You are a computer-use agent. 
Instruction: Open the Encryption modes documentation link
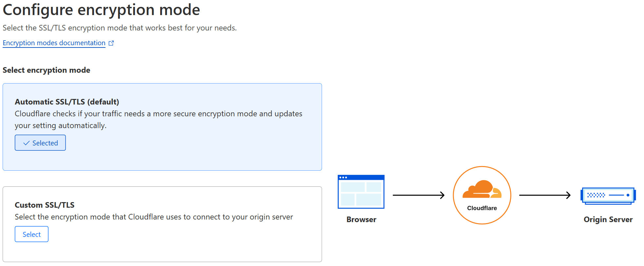click(54, 43)
